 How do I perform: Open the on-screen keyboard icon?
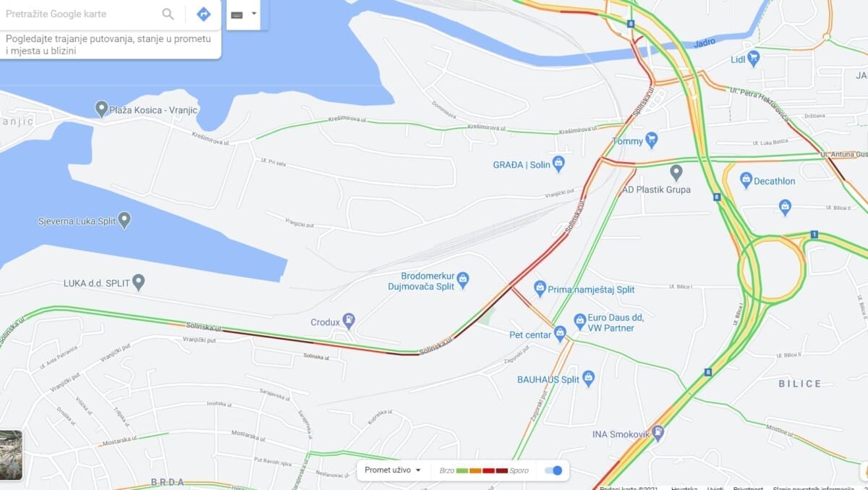click(237, 14)
